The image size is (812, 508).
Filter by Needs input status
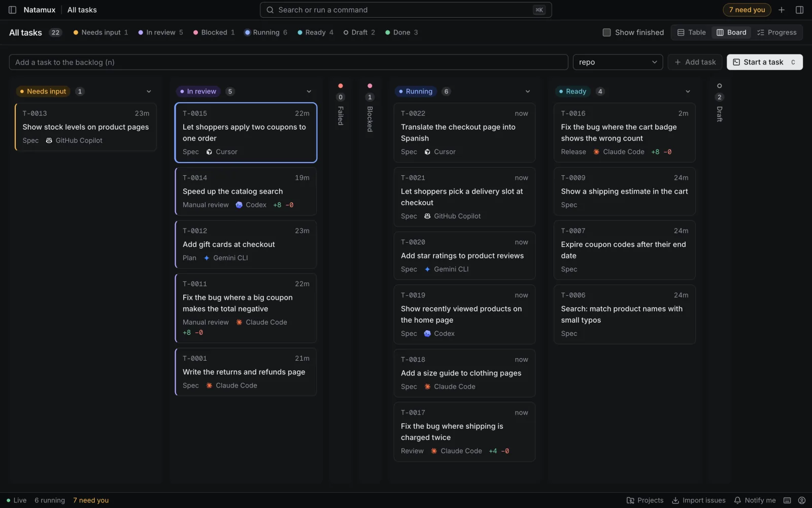100,33
